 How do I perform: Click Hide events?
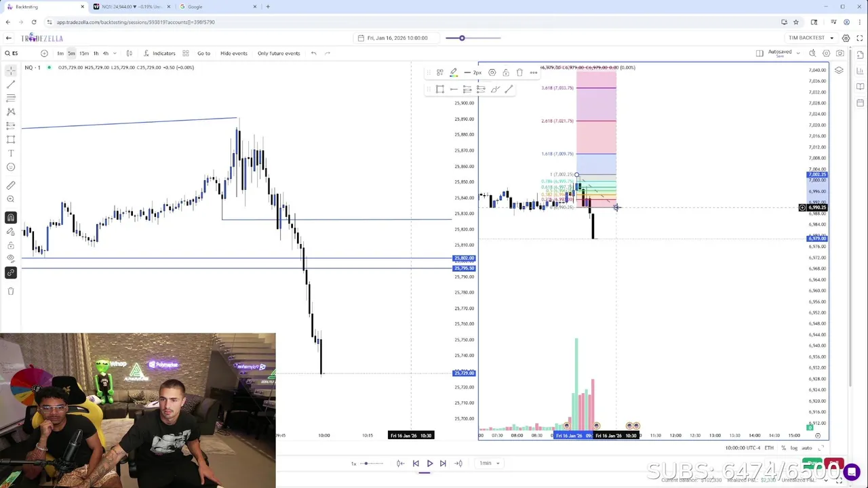(x=233, y=53)
